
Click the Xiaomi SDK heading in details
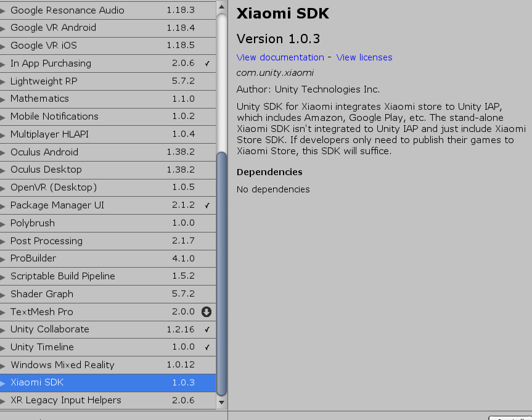(x=282, y=14)
